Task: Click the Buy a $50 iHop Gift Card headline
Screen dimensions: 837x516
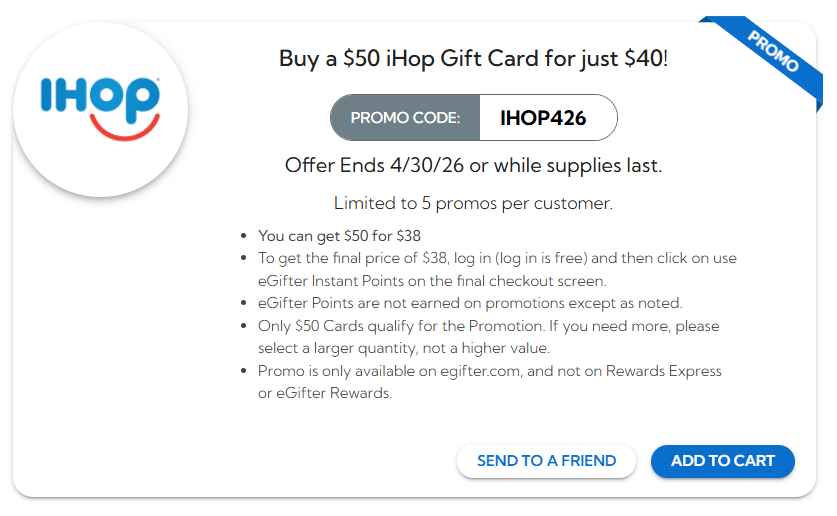Action: [x=473, y=58]
